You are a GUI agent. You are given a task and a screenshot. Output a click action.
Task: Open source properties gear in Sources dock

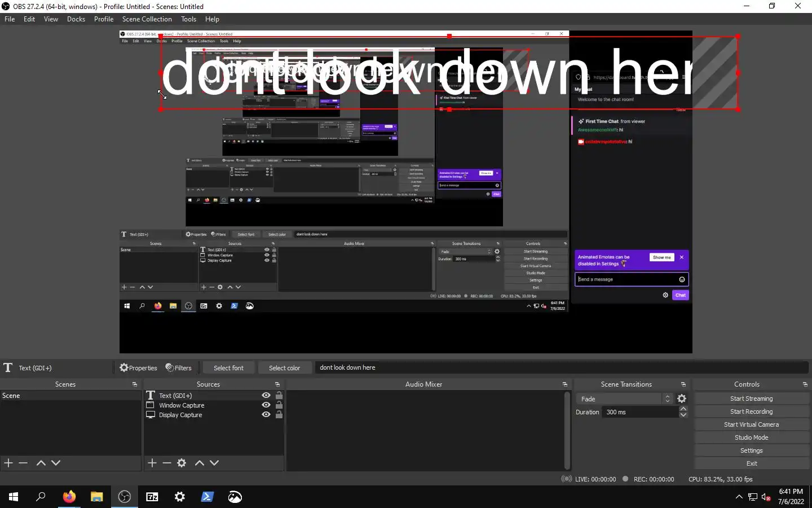point(182,463)
